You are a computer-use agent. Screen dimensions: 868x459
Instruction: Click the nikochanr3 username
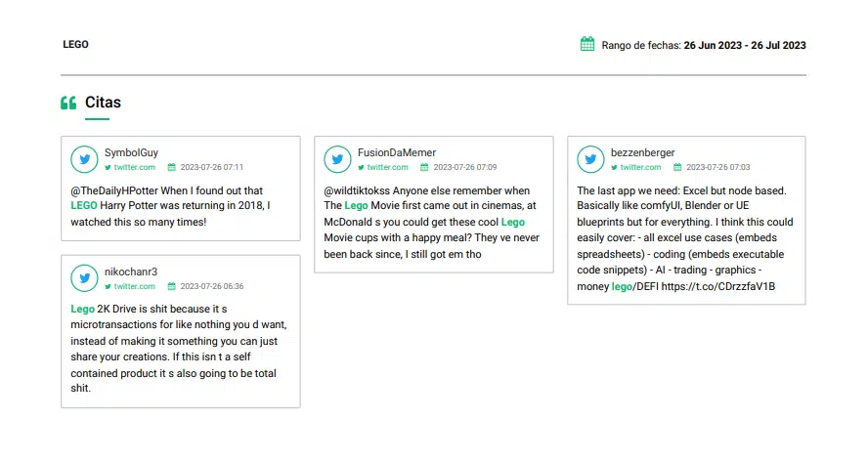(131, 271)
